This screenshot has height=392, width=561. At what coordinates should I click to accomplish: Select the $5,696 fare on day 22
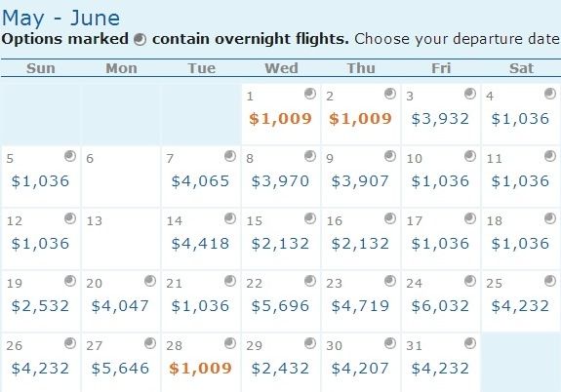point(280,306)
